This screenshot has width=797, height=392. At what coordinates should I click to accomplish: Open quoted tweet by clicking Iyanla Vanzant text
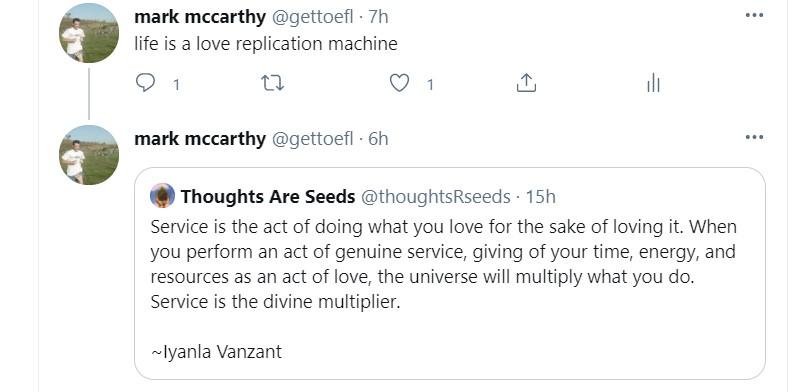point(217,352)
